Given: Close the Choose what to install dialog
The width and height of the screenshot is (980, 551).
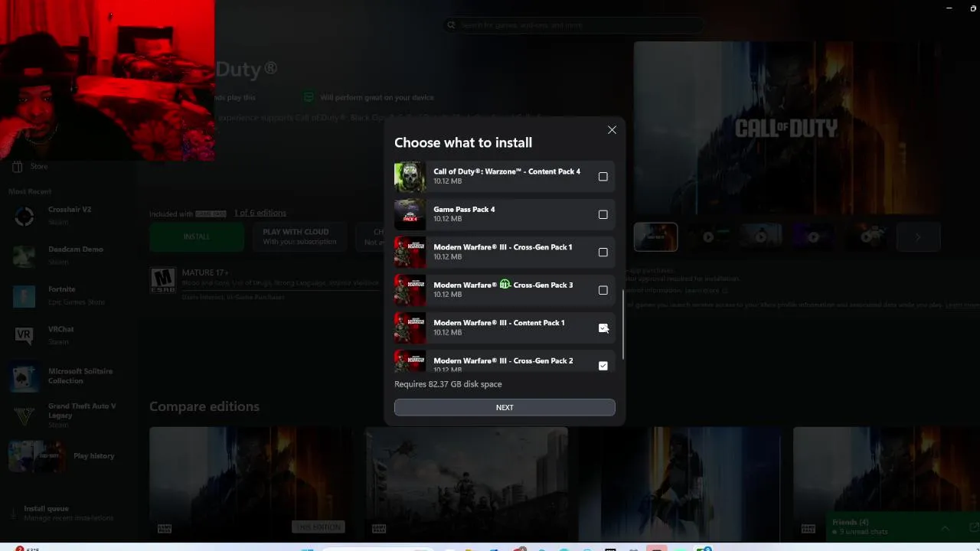Looking at the screenshot, I should point(612,130).
